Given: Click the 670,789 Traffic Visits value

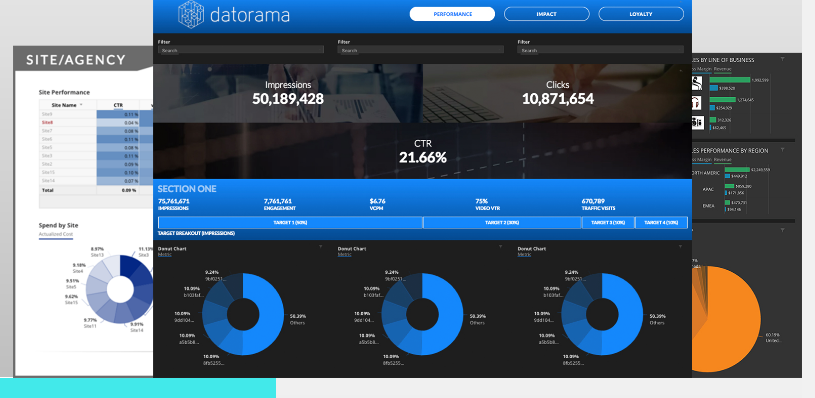Looking at the screenshot, I should (595, 201).
